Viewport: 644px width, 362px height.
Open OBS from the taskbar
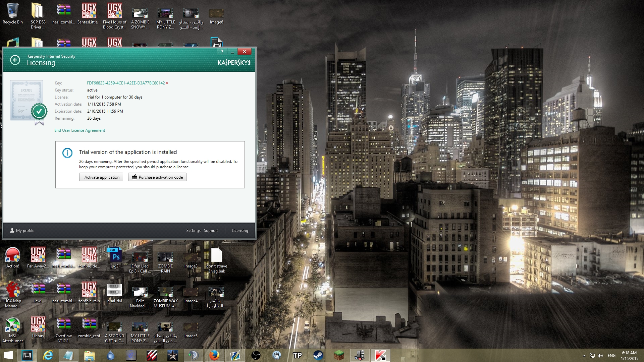pos(256,355)
